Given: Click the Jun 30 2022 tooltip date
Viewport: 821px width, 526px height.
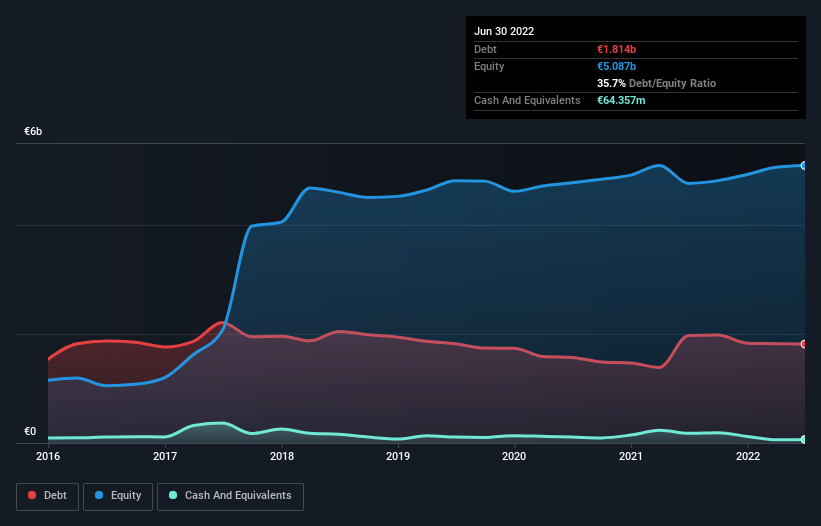Looking at the screenshot, I should point(504,31).
